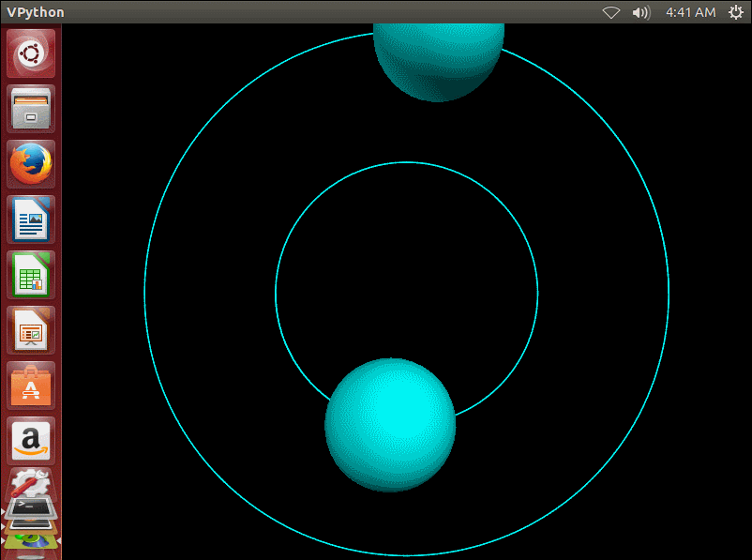The width and height of the screenshot is (752, 560).
Task: Open the Files manager in the launcher
Action: point(31,109)
